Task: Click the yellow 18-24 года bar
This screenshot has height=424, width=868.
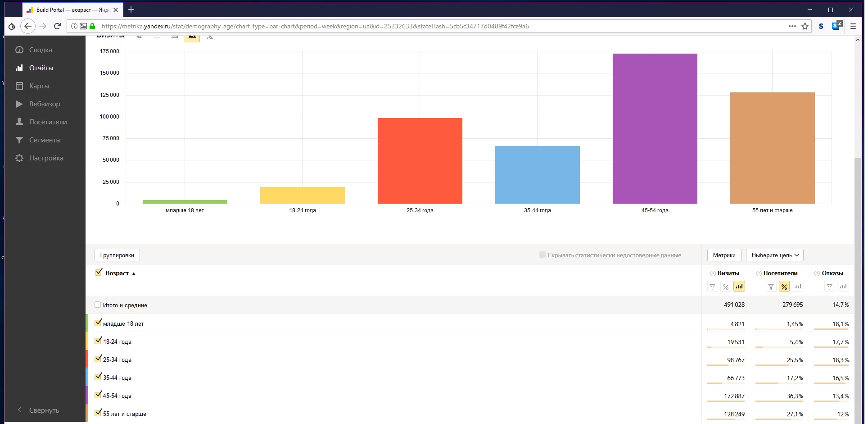Action: click(x=303, y=195)
